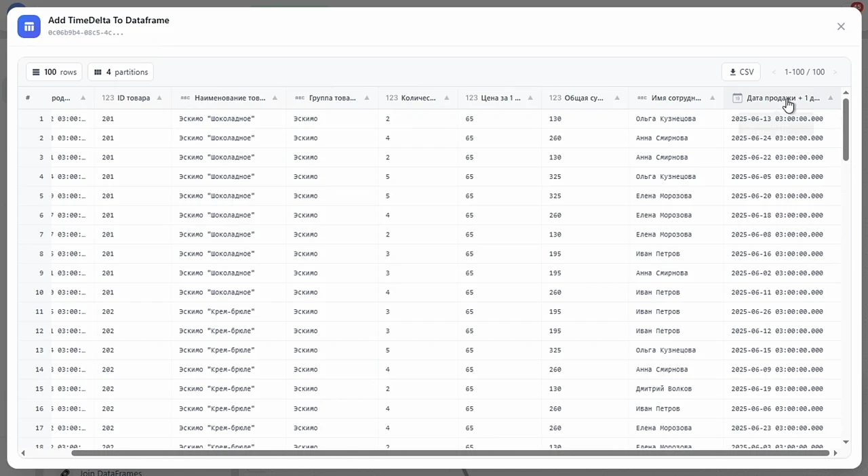Click the 100 rows indicator
This screenshot has height=476, width=868.
54,72
